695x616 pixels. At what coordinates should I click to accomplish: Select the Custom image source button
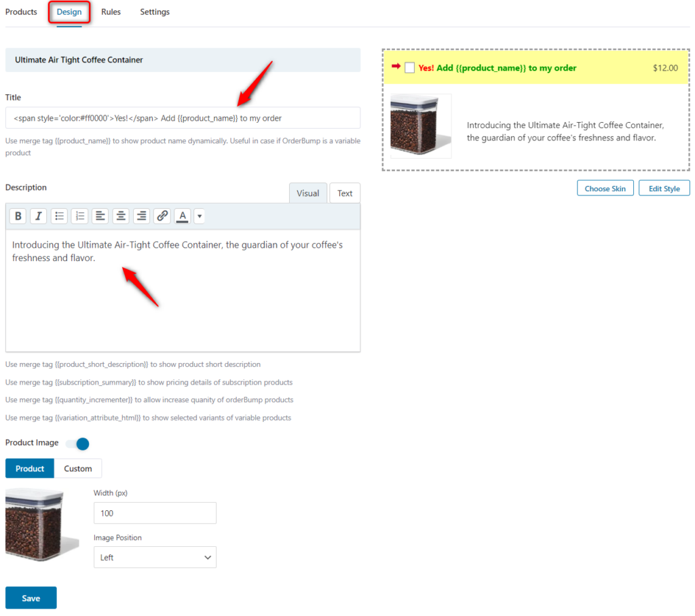pyautogui.click(x=78, y=468)
